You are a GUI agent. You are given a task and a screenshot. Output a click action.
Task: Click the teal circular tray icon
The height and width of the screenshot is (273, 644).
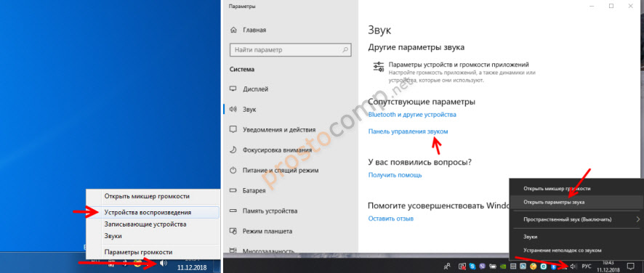pyautogui.click(x=544, y=266)
